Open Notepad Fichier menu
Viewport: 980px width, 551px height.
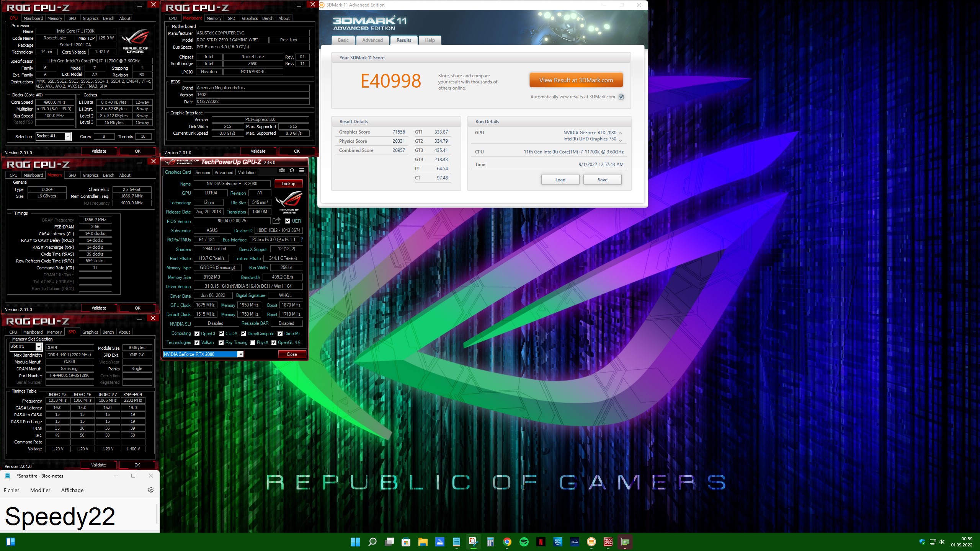(11, 490)
